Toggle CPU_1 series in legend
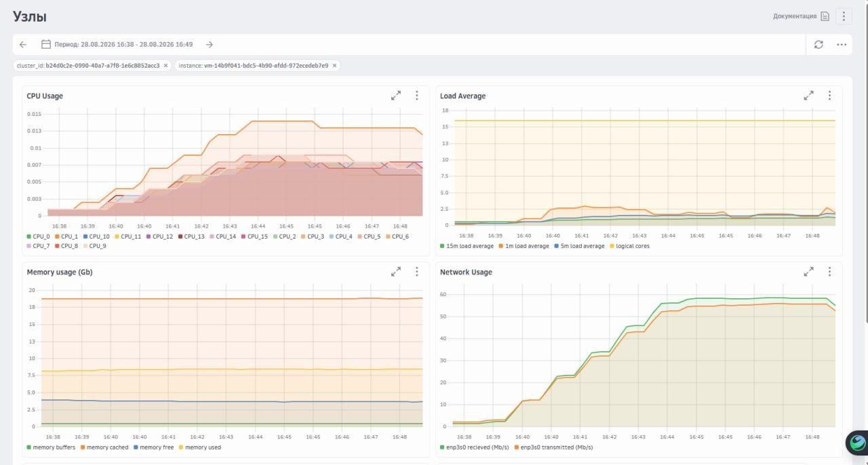The height and width of the screenshot is (465, 868). (66, 237)
